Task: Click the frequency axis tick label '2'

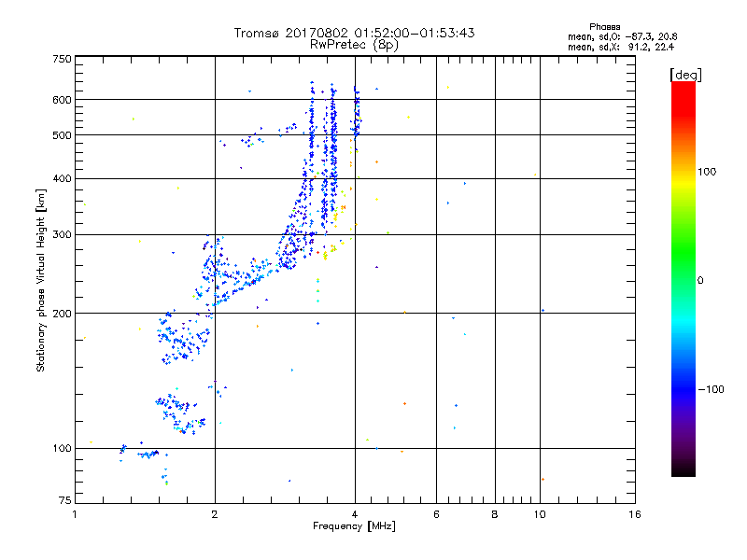Action: (215, 514)
